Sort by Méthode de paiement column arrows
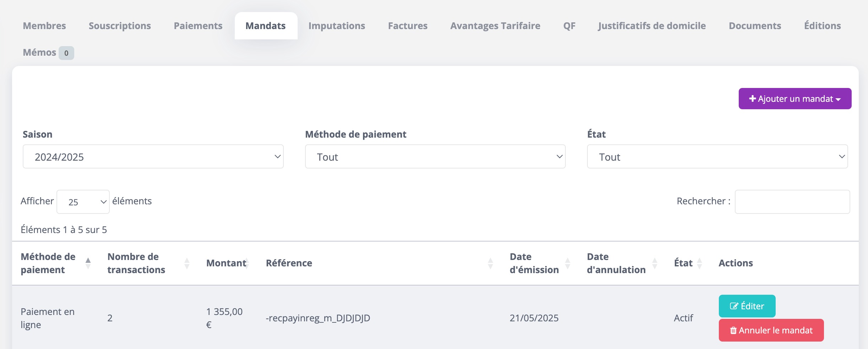Viewport: 868px width, 349px height. (88, 263)
